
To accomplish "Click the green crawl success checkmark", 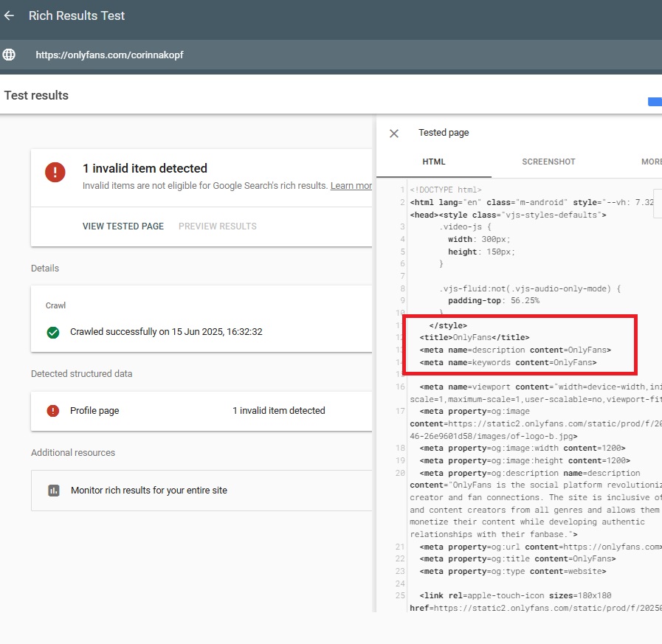I will 53,333.
